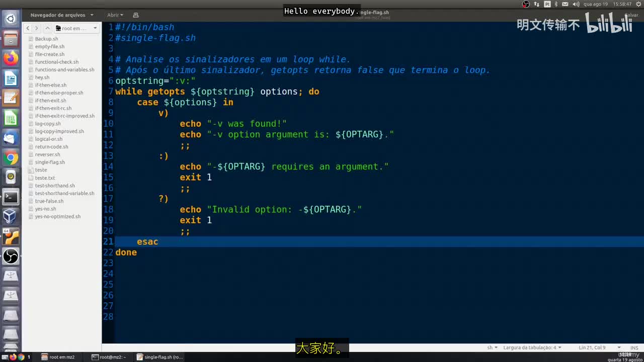Open reverser.sh

tap(47, 154)
